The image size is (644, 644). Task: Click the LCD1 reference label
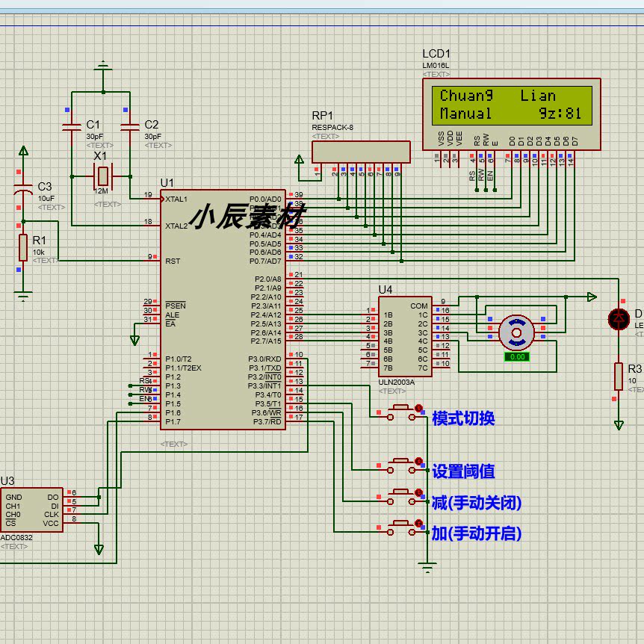[x=436, y=54]
